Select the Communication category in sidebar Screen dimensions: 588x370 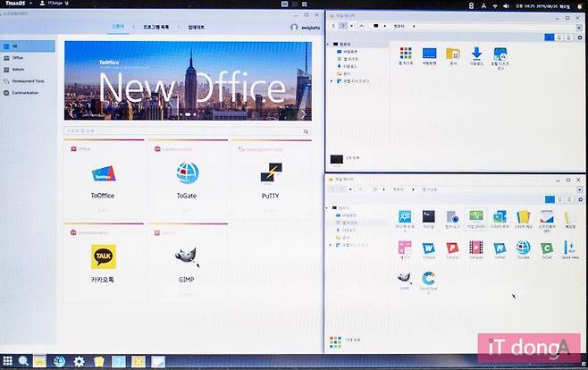pos(28,93)
